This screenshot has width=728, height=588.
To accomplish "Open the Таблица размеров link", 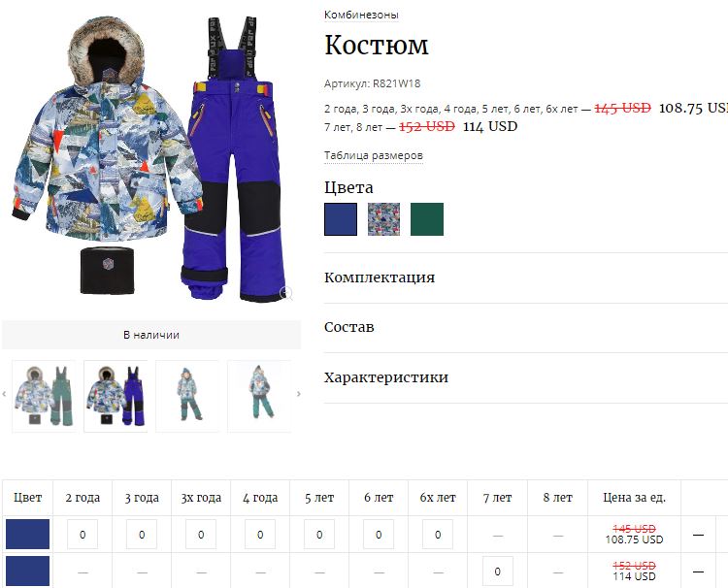I will click(374, 155).
